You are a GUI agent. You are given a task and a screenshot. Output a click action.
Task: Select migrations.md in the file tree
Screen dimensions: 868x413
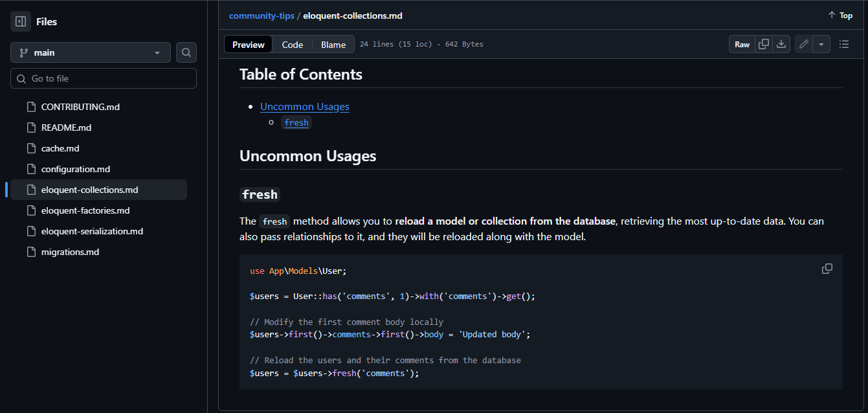70,252
